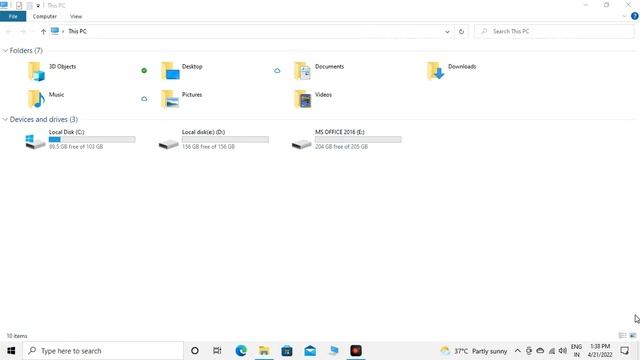Image resolution: width=640 pixels, height=360 pixels.
Task: Click the 156 GB free of 156 GB text
Action: [208, 147]
